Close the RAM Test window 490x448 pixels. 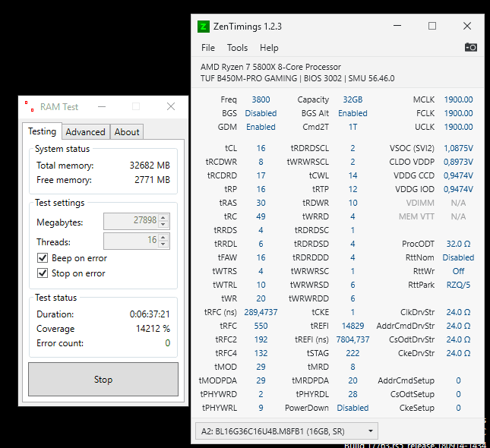point(171,107)
